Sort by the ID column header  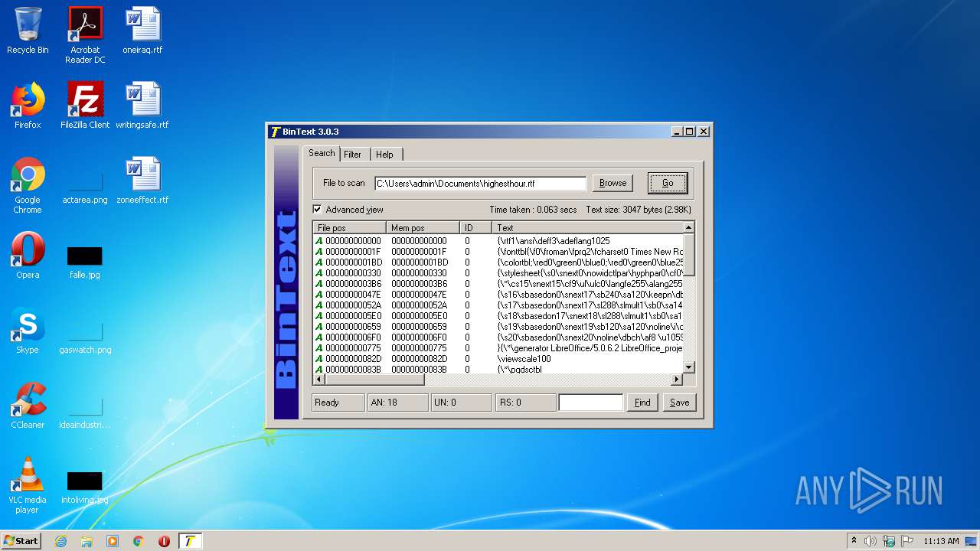tap(475, 228)
